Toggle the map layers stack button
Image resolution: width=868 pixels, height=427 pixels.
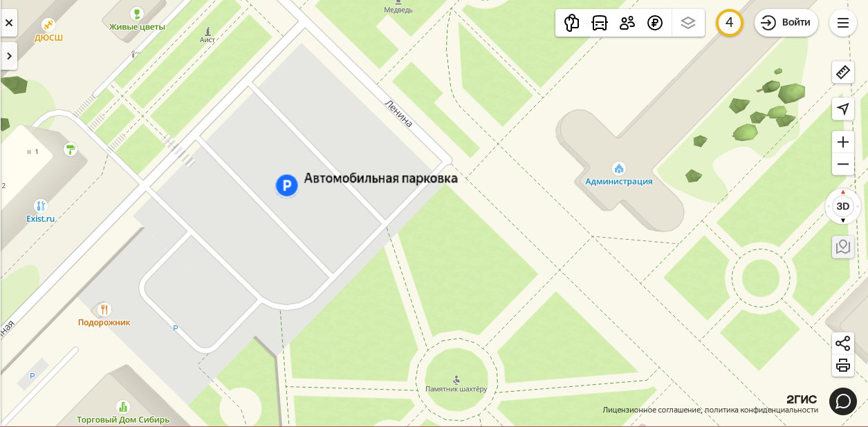687,23
